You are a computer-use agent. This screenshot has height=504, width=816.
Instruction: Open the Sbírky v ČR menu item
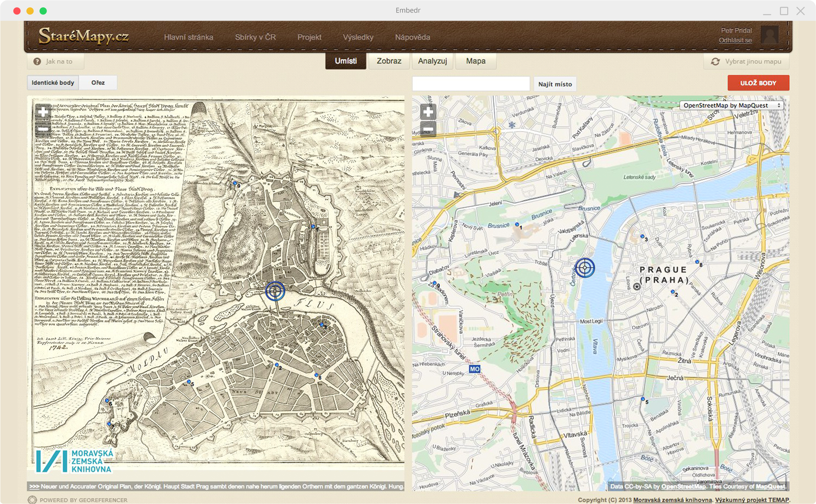pos(255,37)
